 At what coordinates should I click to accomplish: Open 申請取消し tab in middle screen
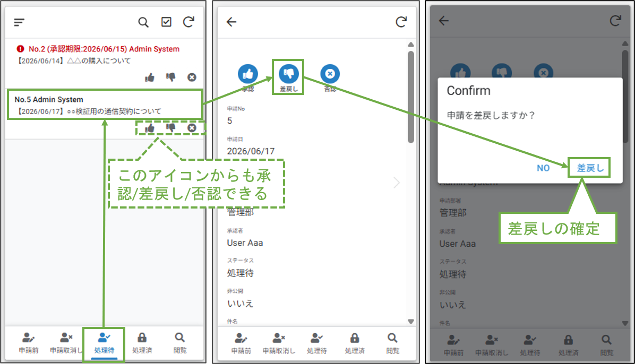pyautogui.click(x=279, y=343)
